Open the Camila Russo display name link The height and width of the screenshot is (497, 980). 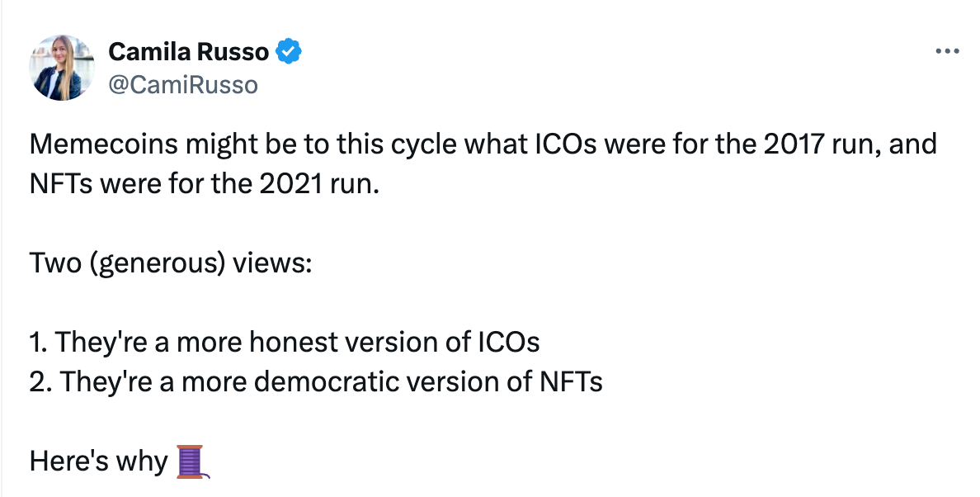click(x=188, y=51)
